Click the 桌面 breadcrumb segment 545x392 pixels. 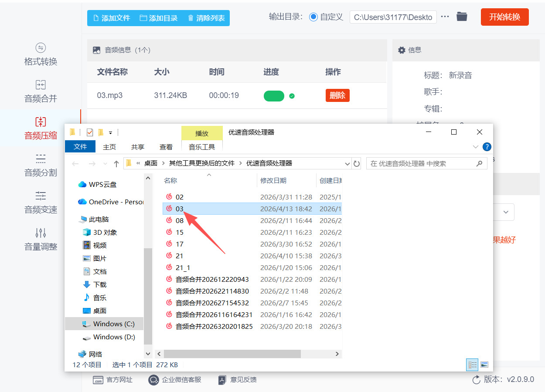[151, 163]
